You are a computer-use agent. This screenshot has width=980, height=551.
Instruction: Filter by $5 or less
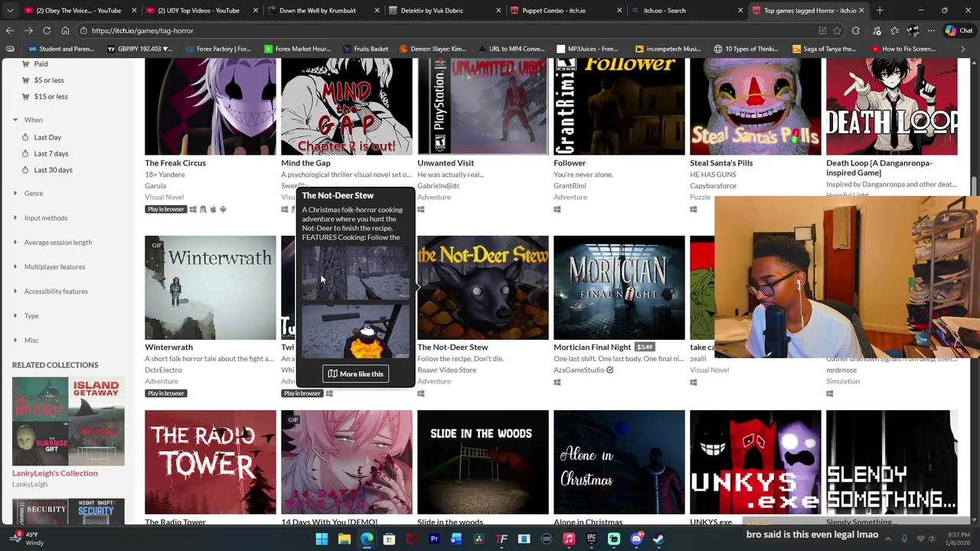48,80
